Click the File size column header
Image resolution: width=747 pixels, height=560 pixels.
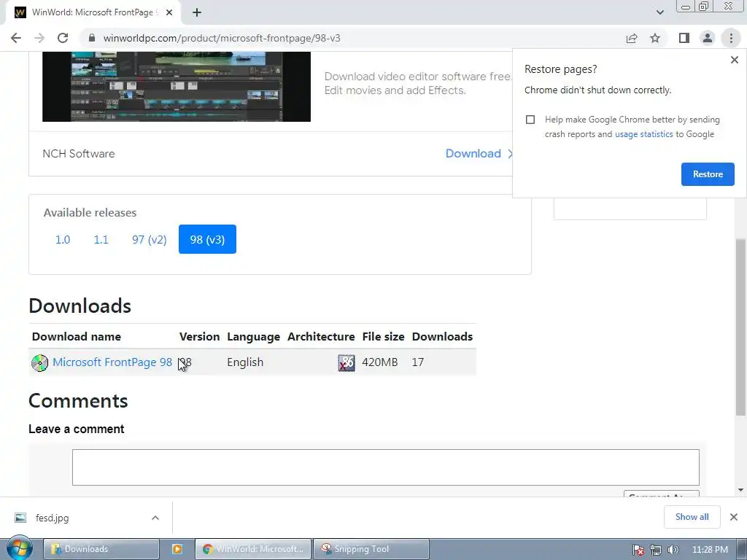click(x=383, y=337)
